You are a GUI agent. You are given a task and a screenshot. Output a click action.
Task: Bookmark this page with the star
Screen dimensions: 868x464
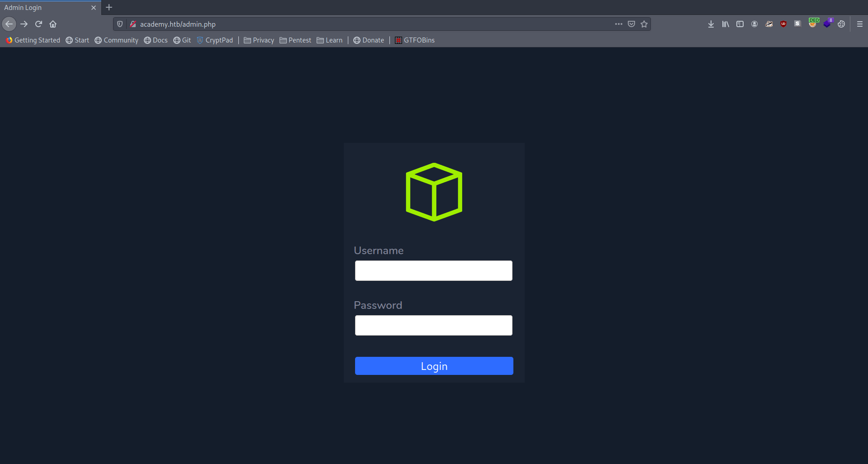click(644, 24)
